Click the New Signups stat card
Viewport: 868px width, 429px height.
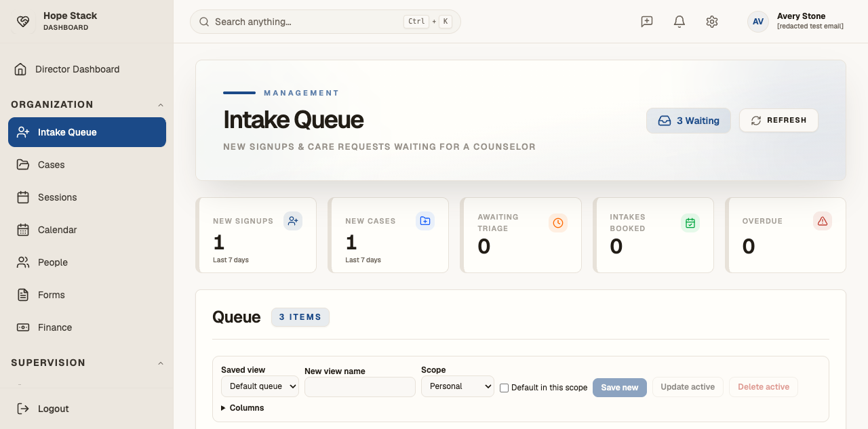256,235
